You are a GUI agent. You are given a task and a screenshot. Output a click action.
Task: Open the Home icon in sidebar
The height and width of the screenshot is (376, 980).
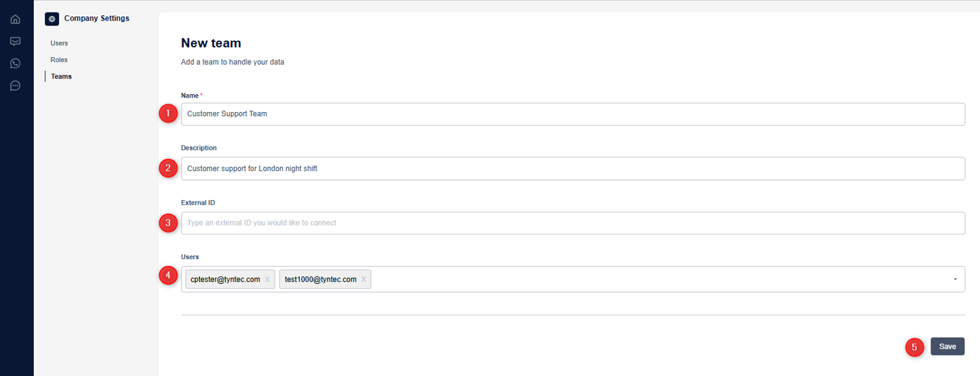[x=15, y=19]
